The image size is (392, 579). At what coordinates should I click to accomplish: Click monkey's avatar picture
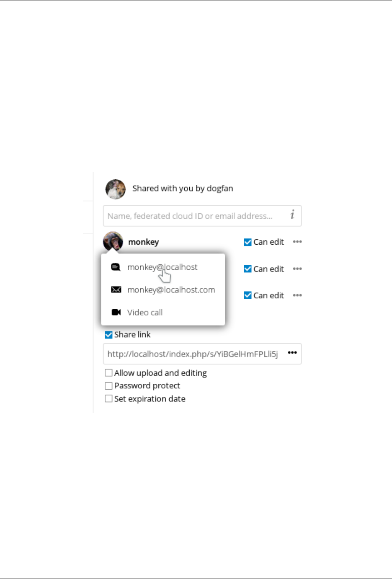click(x=113, y=242)
